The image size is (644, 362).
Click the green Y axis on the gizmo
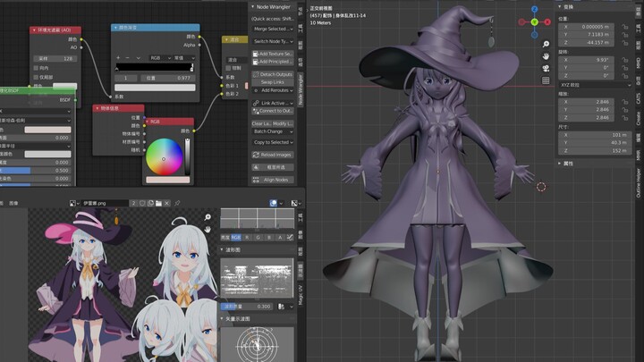coord(534,22)
